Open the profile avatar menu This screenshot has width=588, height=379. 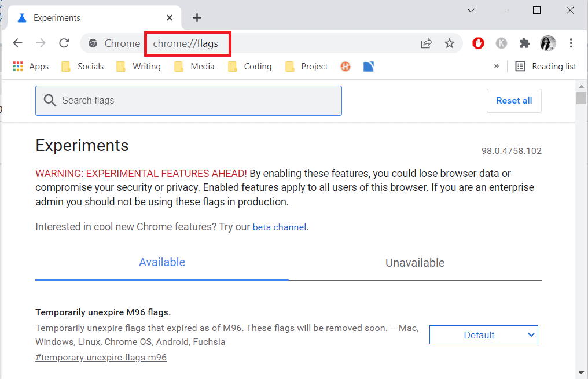pyautogui.click(x=548, y=43)
